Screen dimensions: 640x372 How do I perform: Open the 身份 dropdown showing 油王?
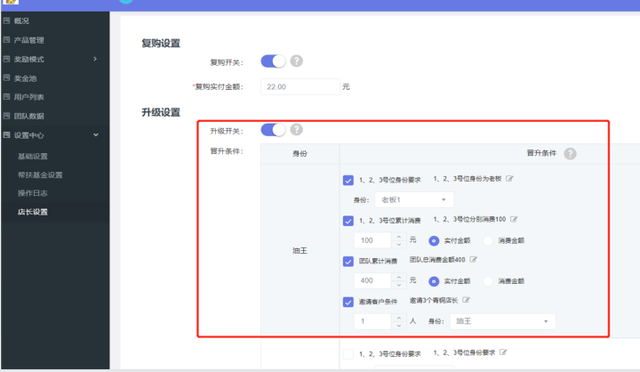click(502, 321)
